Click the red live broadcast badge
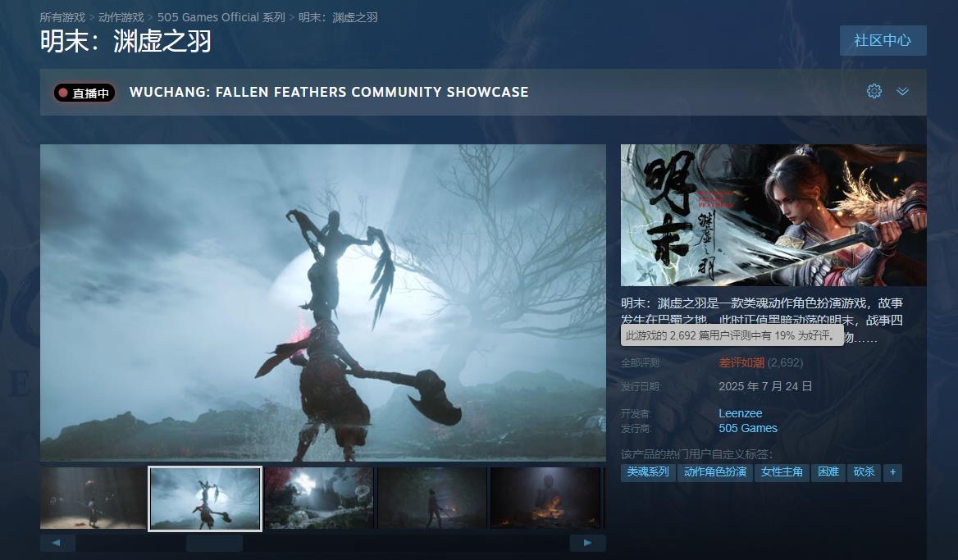This screenshot has height=560, width=958. point(84,93)
